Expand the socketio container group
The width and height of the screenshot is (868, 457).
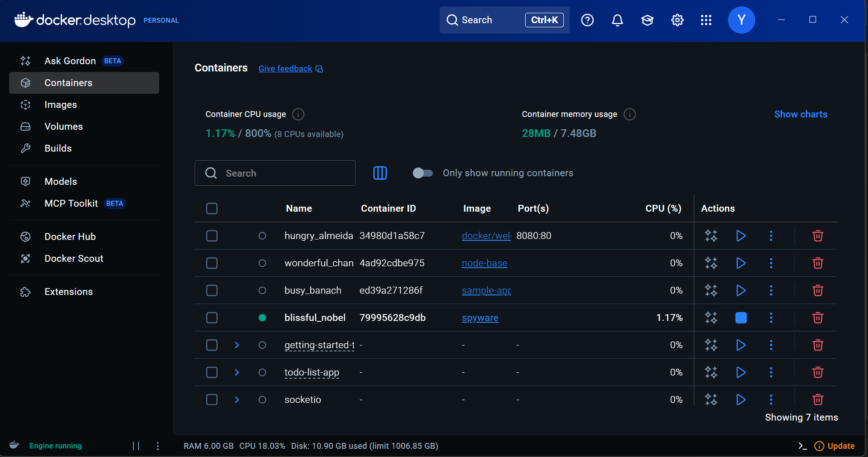click(x=237, y=400)
